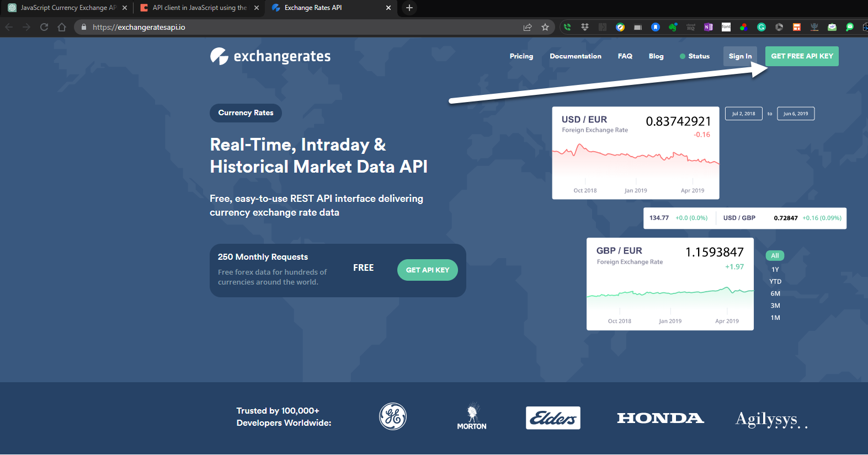Image resolution: width=868 pixels, height=455 pixels.
Task: Switch to JavaScript Currency Exchange API tab
Action: [67, 8]
